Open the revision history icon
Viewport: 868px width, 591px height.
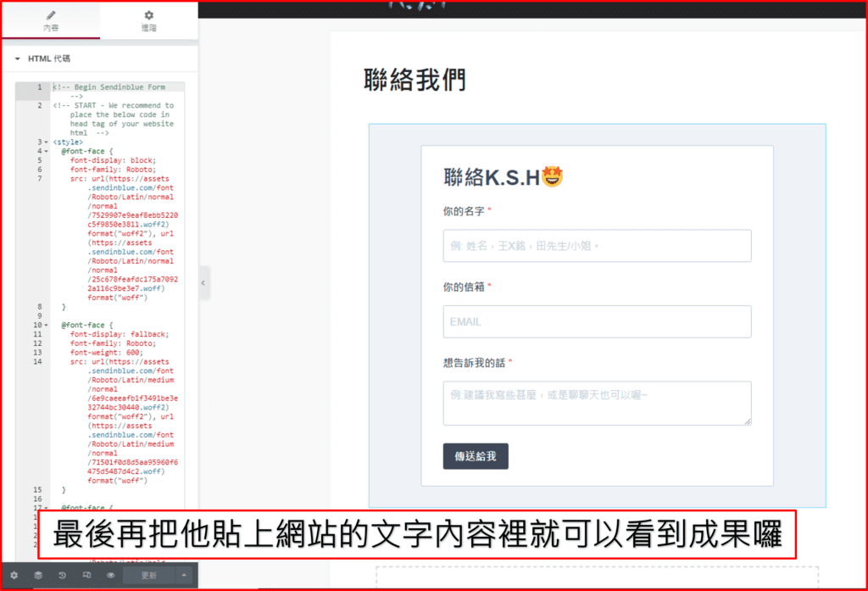click(62, 575)
